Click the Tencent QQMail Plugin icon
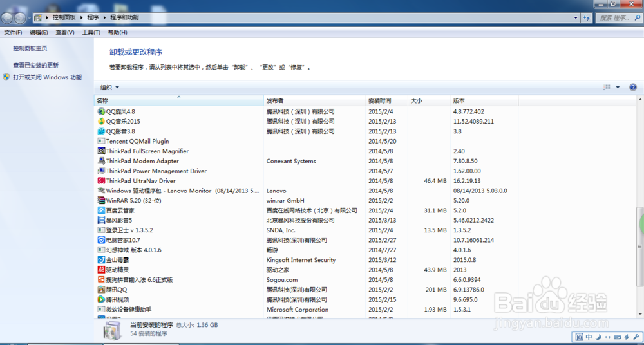The height and width of the screenshot is (345, 644). (102, 141)
